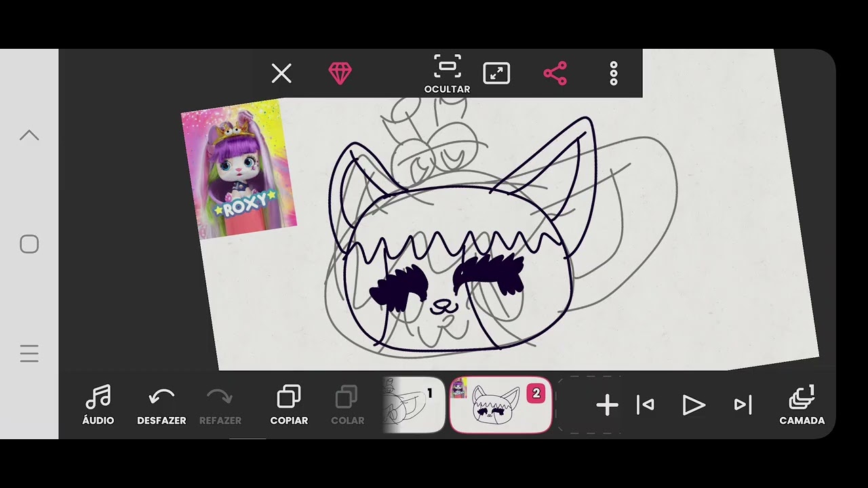Tap the ROXY reference image
868x488 pixels.
239,169
